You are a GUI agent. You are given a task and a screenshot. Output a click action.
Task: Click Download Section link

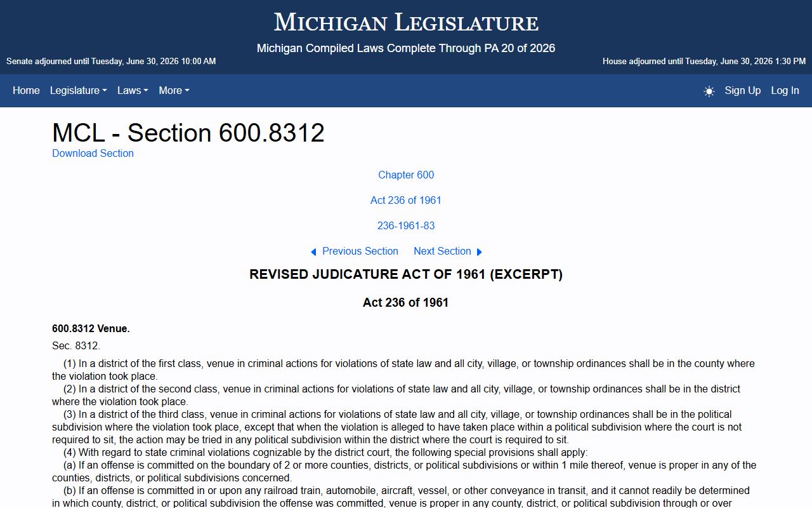click(93, 153)
